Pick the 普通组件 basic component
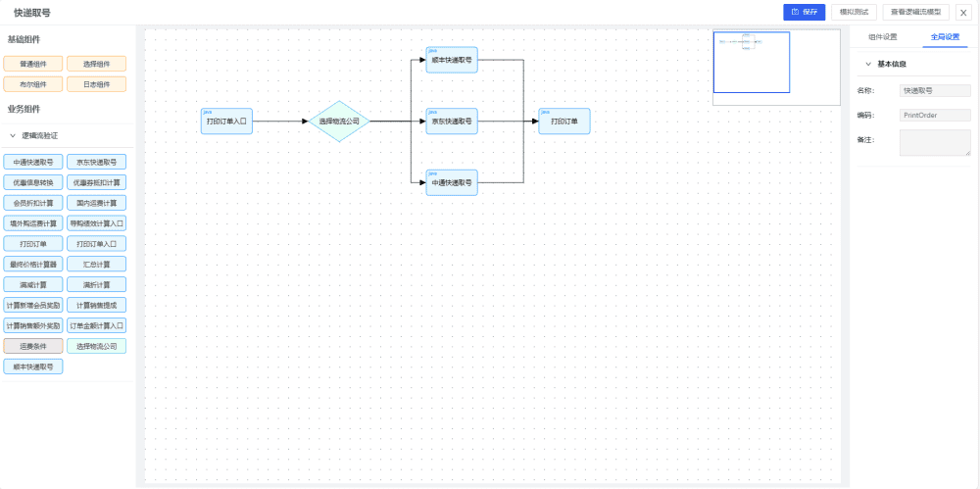Image resolution: width=980 pixels, height=489 pixels. click(x=33, y=64)
